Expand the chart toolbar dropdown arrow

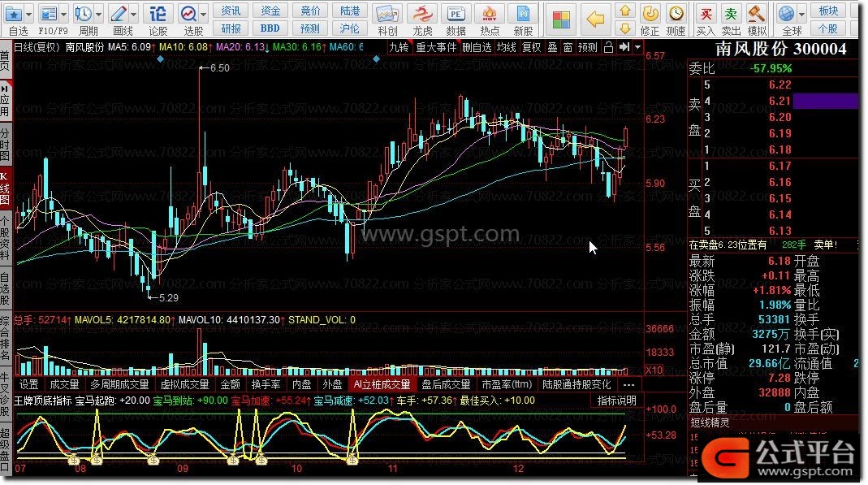coord(637,48)
